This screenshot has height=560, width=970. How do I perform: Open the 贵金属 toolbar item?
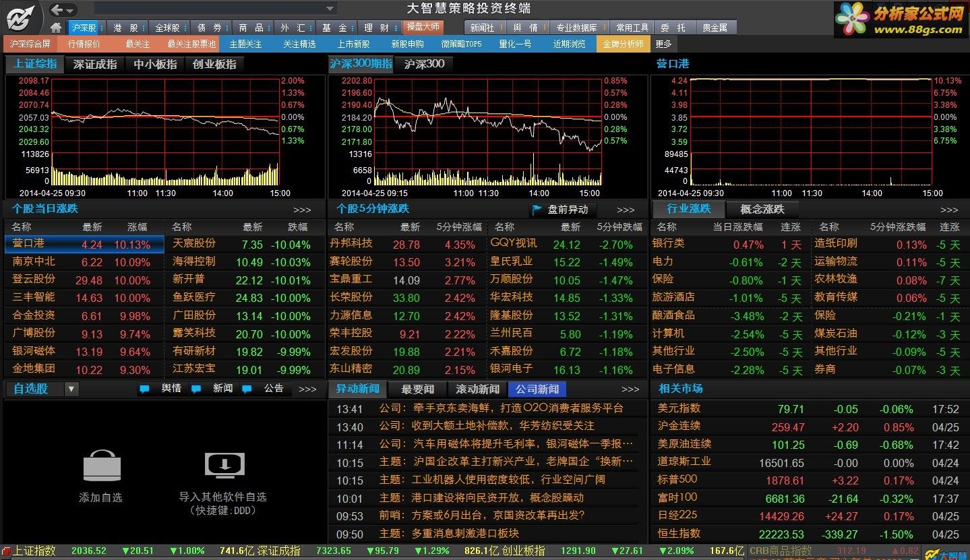715,28
